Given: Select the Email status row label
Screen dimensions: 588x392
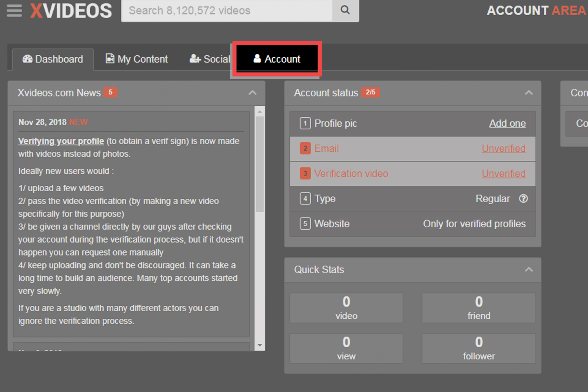Looking at the screenshot, I should coord(327,149).
